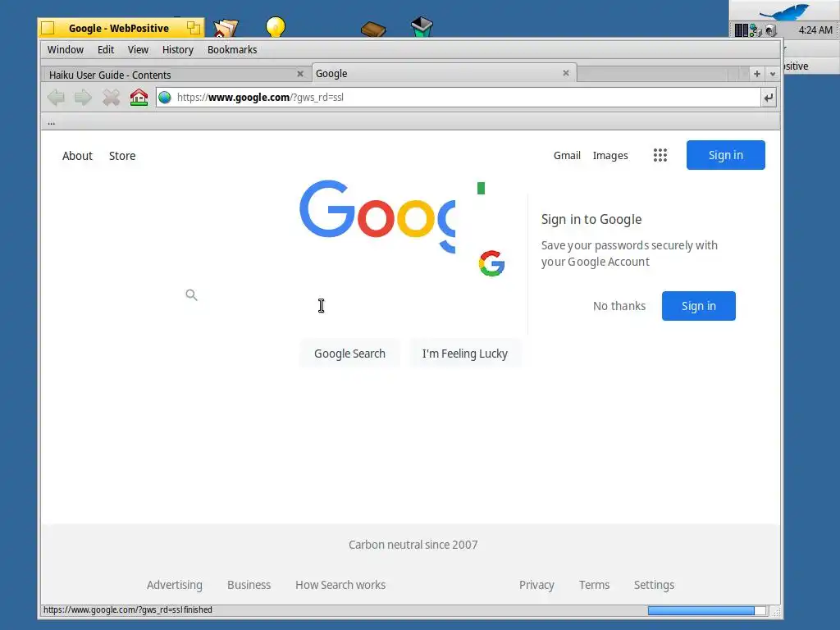Click the globe site icon in URL bar
Screen dimensions: 840x630
coord(165,98)
